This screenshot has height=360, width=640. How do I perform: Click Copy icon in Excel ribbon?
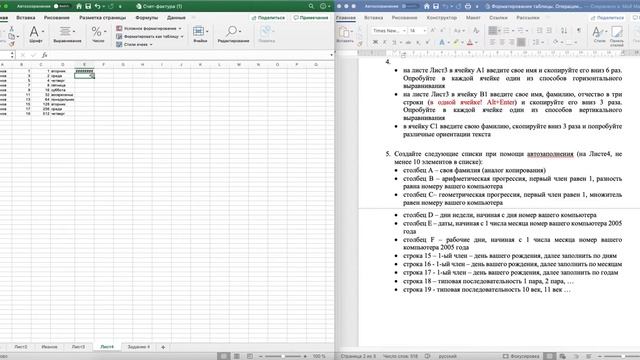pos(11,36)
